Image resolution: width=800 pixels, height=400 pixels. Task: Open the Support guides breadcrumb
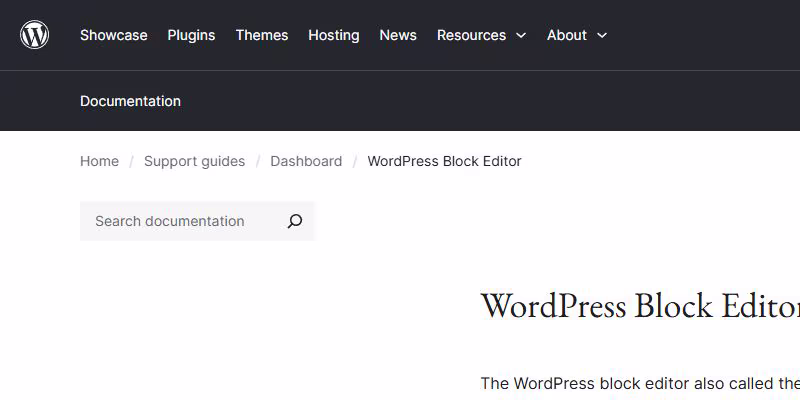pyautogui.click(x=194, y=161)
